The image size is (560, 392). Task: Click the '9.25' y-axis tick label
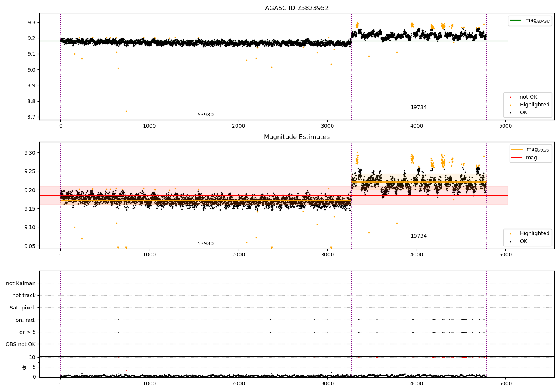tap(30, 171)
